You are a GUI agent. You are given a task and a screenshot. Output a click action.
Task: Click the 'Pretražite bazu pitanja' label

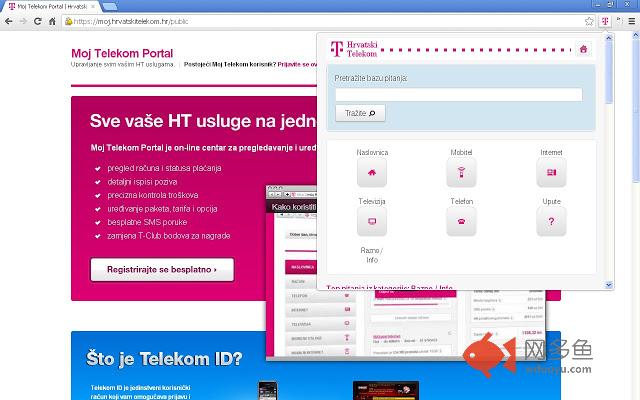click(371, 78)
